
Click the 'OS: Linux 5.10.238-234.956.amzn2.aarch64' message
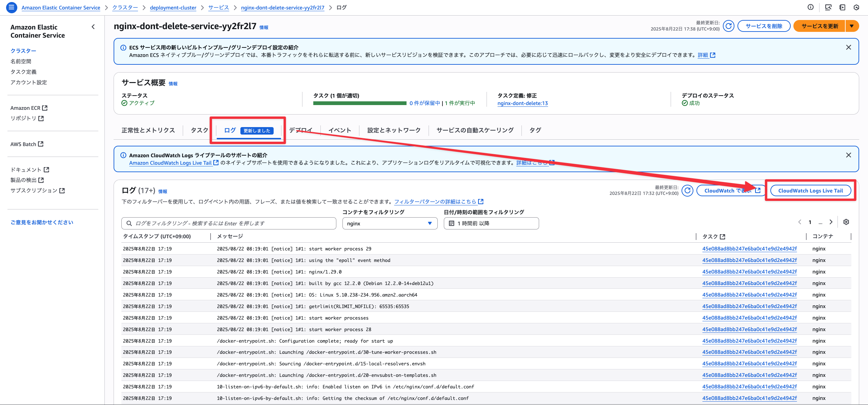(317, 295)
